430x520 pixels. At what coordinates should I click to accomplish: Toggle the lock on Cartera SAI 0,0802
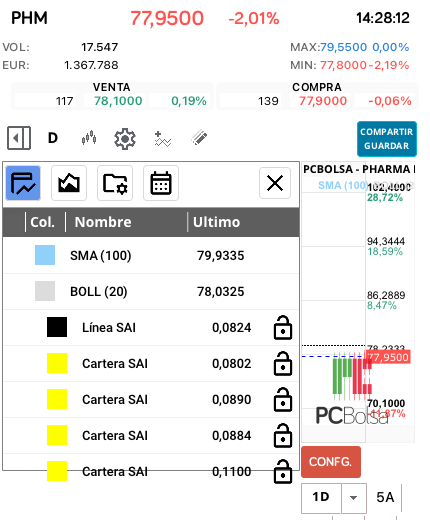[283, 363]
